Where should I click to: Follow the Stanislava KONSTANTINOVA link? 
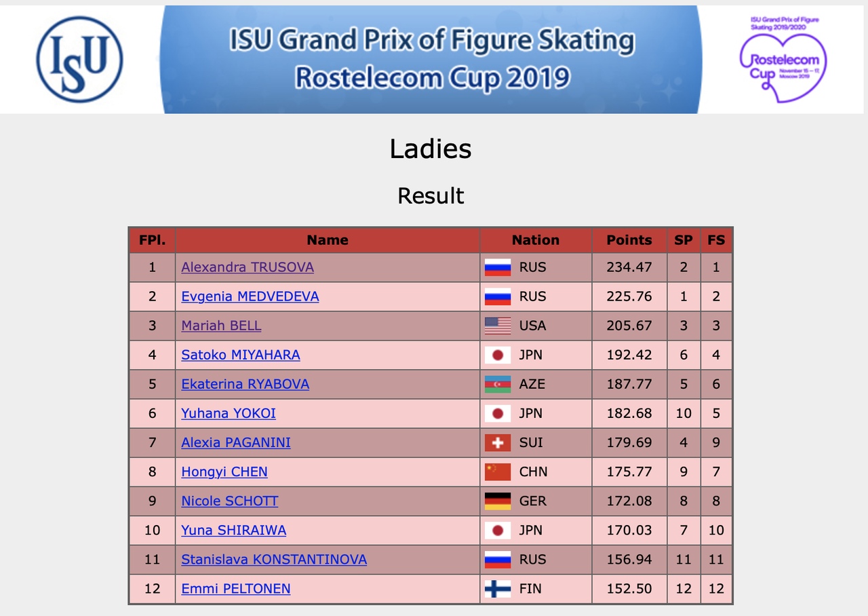[274, 559]
